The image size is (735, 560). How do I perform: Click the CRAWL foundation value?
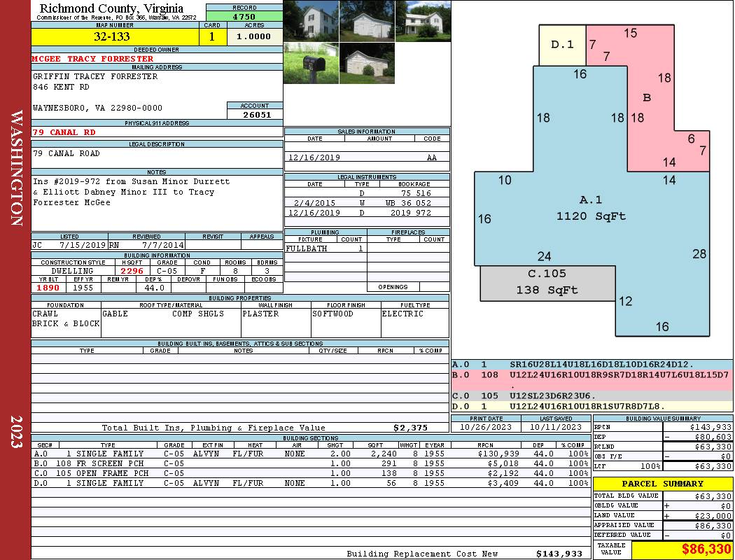point(45,314)
